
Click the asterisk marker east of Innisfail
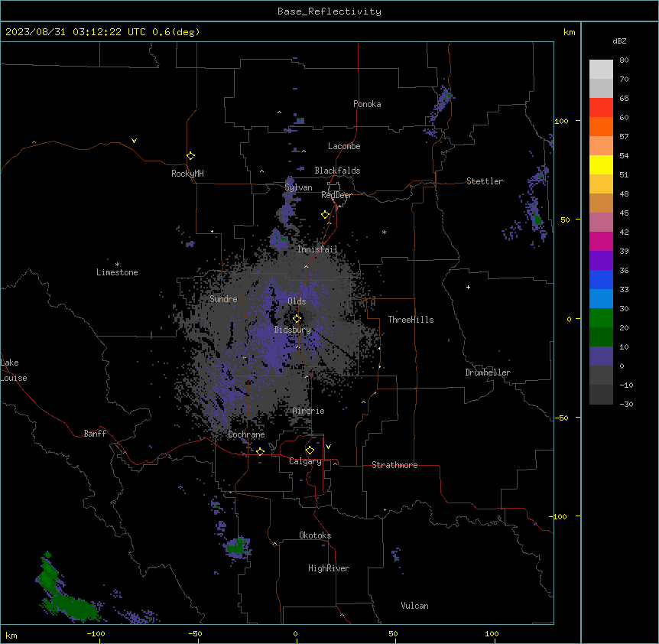(384, 232)
